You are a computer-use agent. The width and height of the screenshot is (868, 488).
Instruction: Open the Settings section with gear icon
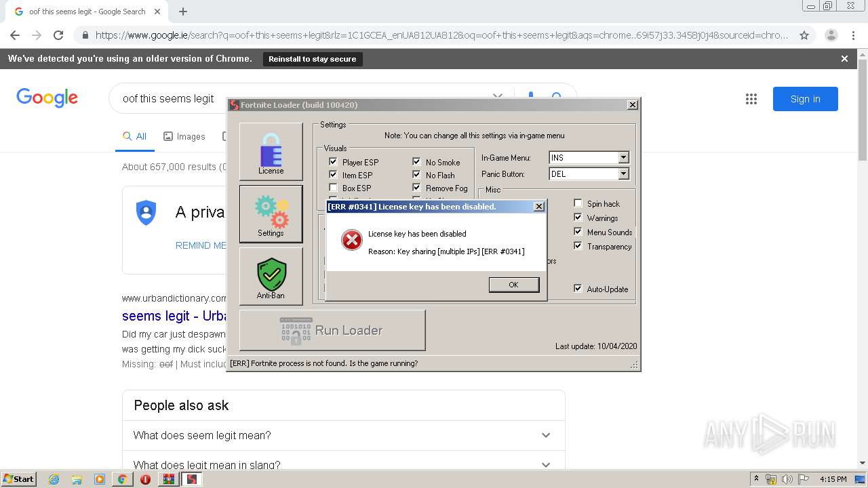click(271, 213)
